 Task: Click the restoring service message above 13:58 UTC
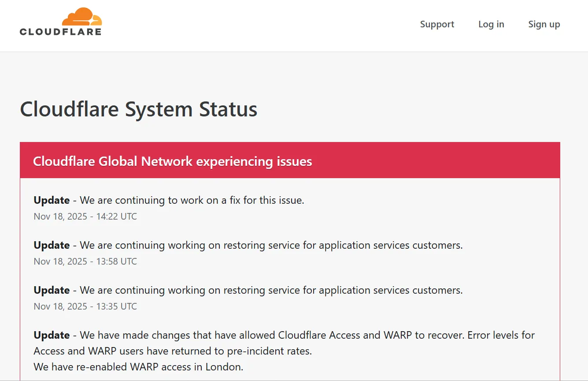point(271,245)
